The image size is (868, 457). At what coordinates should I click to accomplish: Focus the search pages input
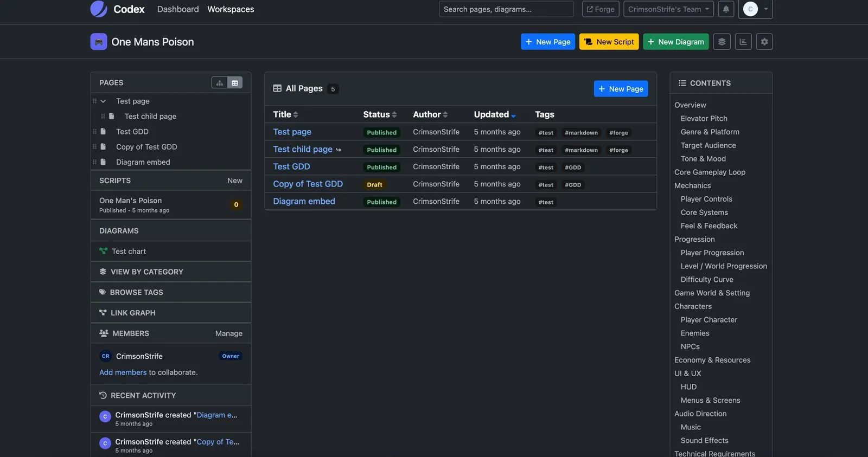[506, 9]
